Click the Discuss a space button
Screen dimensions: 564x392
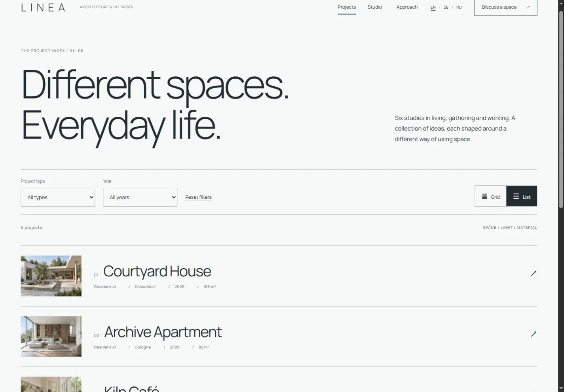pyautogui.click(x=506, y=8)
